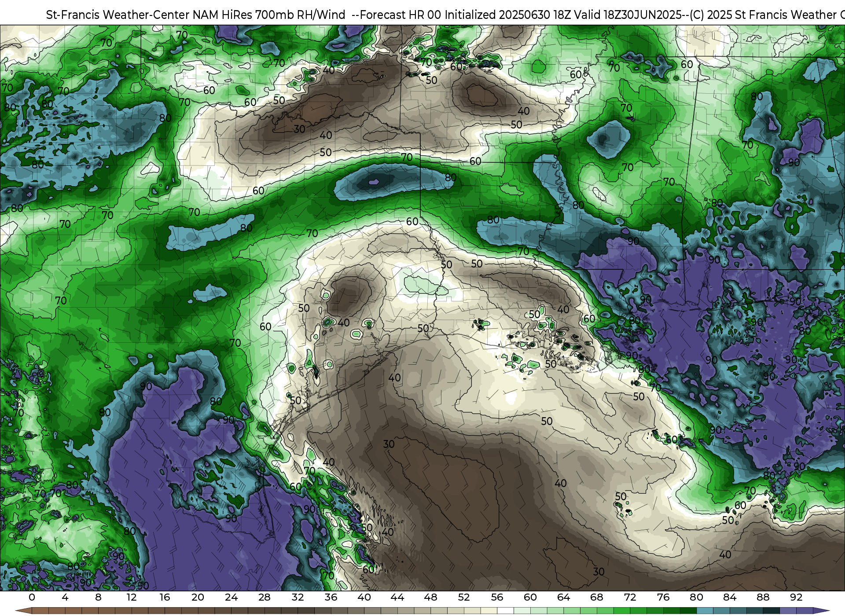Image resolution: width=845 pixels, height=616 pixels.
Task: Click the '20' tick label on the color scale
Action: click(x=198, y=597)
